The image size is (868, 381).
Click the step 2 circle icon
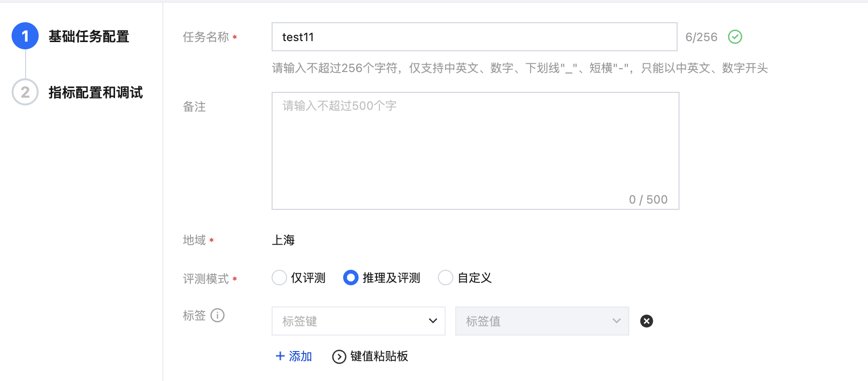click(25, 92)
